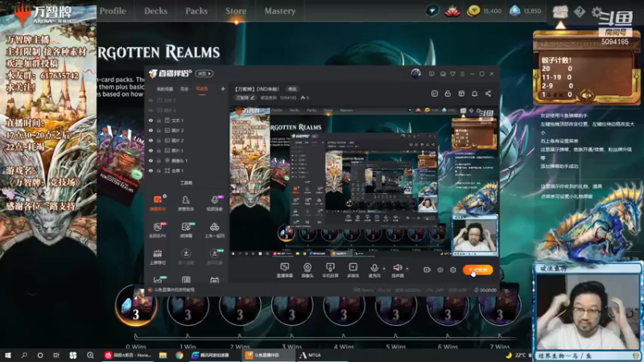Open the streaming settings gear icon
Screen dimensions: 644x362
coord(452,269)
